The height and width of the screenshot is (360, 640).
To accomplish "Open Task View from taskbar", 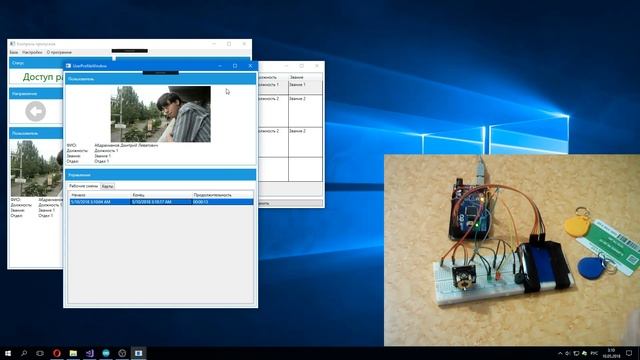I will coord(40,353).
